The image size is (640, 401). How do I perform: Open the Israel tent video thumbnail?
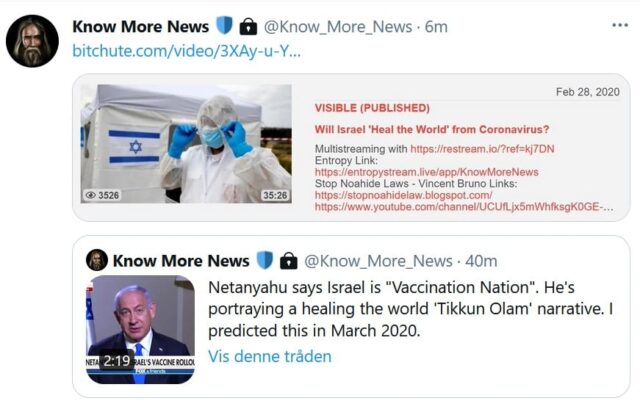pos(186,144)
